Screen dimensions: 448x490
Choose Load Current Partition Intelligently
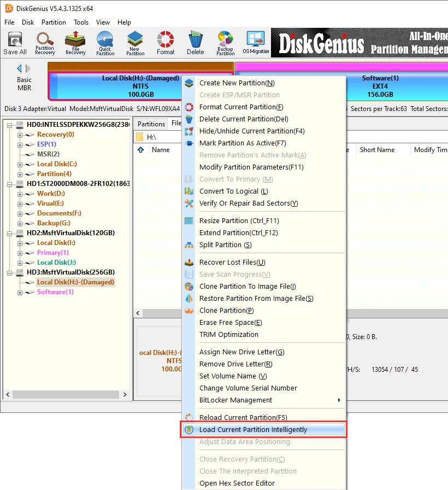[x=253, y=430]
